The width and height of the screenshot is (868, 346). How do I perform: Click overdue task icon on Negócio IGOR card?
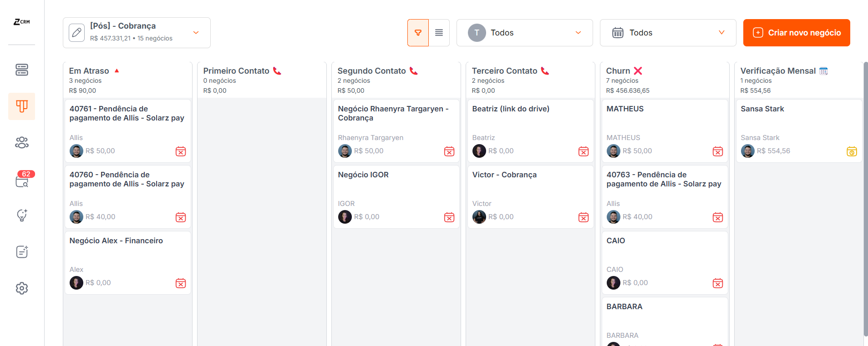click(x=449, y=217)
